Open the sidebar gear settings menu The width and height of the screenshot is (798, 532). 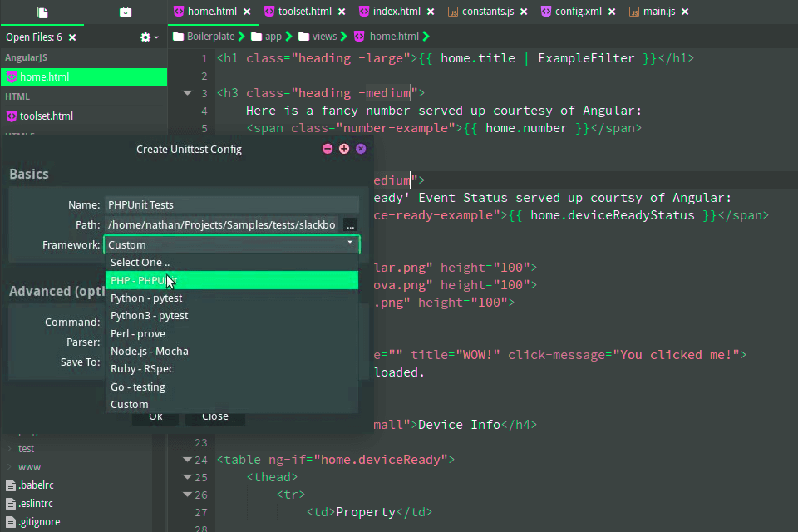[x=149, y=37]
